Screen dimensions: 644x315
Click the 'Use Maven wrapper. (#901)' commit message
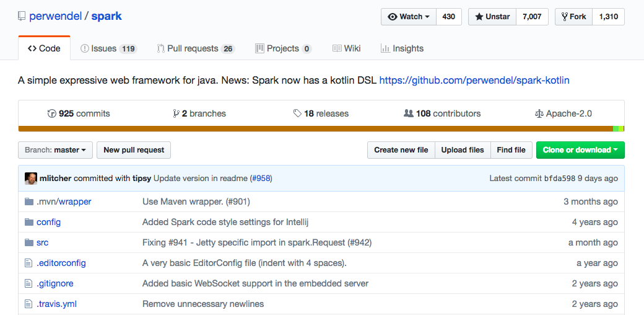click(x=196, y=202)
